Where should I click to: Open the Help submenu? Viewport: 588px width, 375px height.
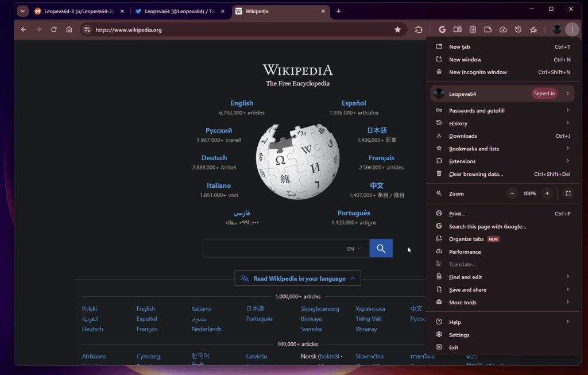(502, 322)
